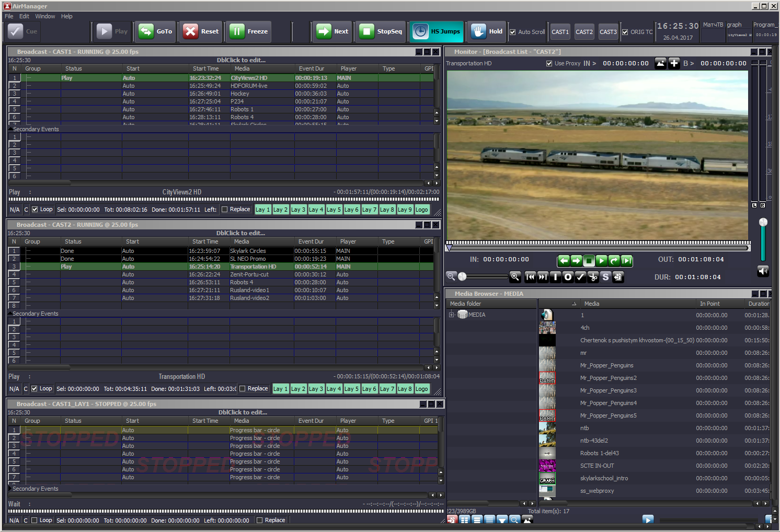Image resolution: width=780 pixels, height=532 pixels.
Task: Switch to CAST2 button in toolbar
Action: pos(584,32)
